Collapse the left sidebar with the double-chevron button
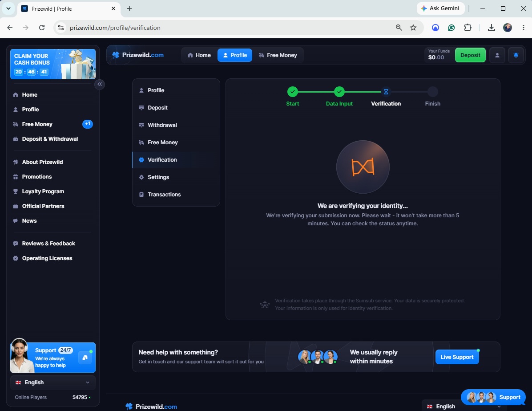This screenshot has height=411, width=532. click(99, 84)
